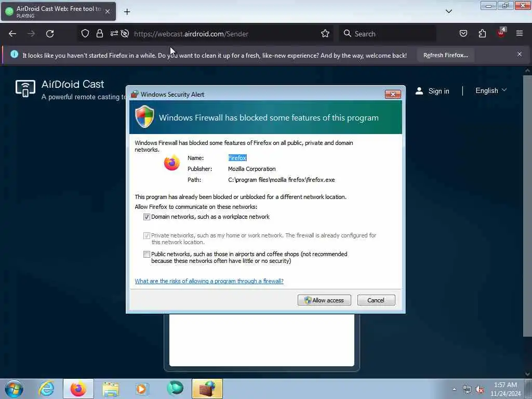Click the Windows shield icon in alert header

[x=144, y=116]
